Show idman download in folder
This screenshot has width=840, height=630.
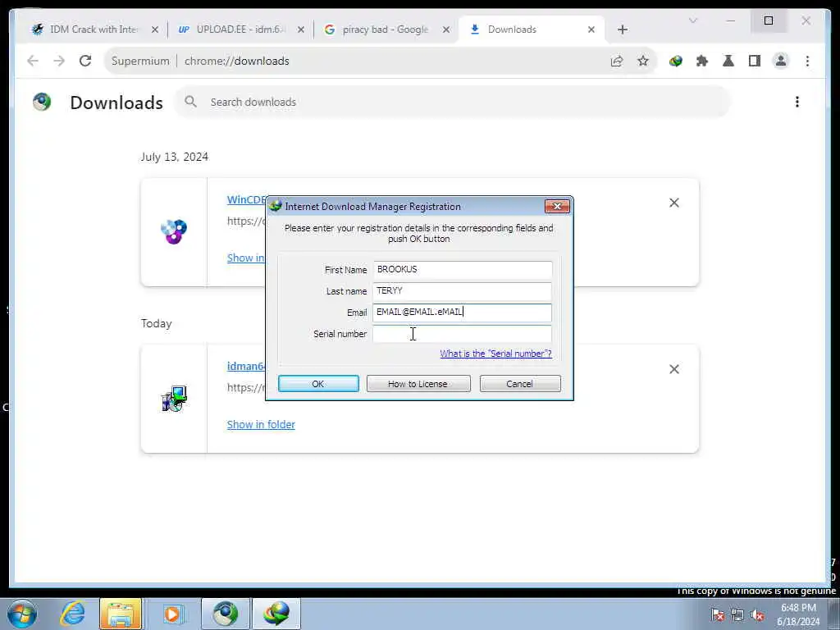[261, 424]
